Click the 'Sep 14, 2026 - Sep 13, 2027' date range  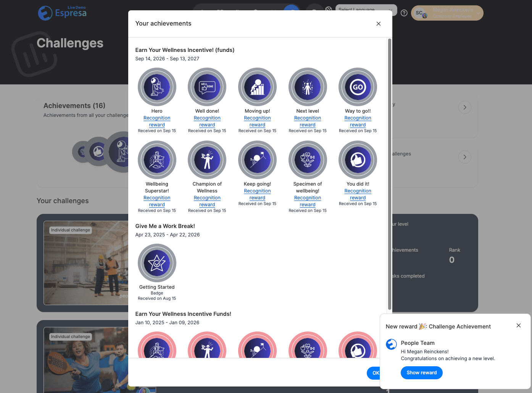(x=167, y=59)
